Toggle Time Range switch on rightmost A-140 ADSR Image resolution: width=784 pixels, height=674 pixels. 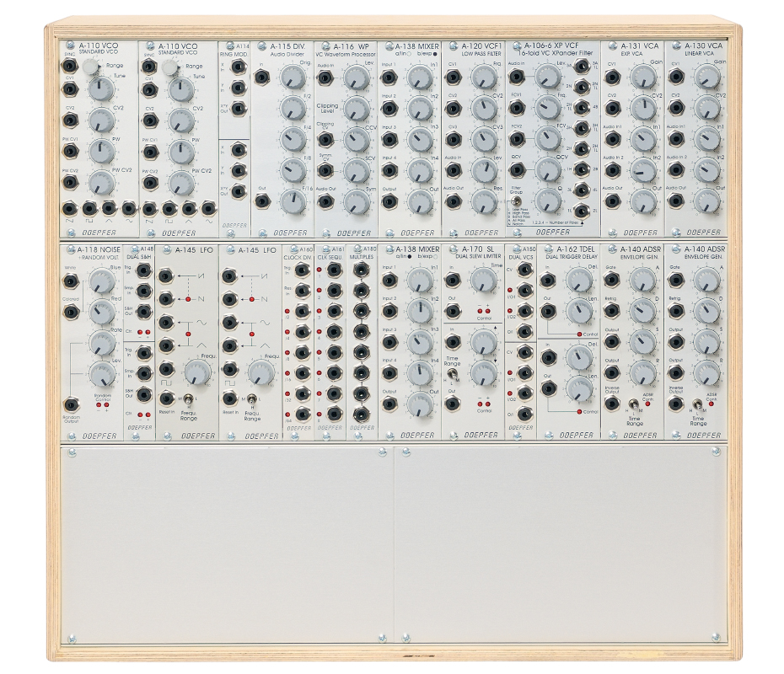click(696, 404)
